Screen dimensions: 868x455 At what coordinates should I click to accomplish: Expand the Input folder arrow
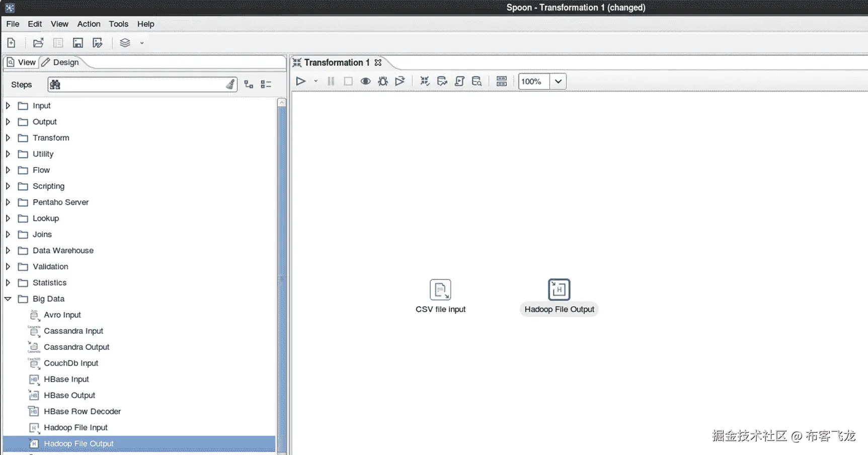tap(8, 106)
